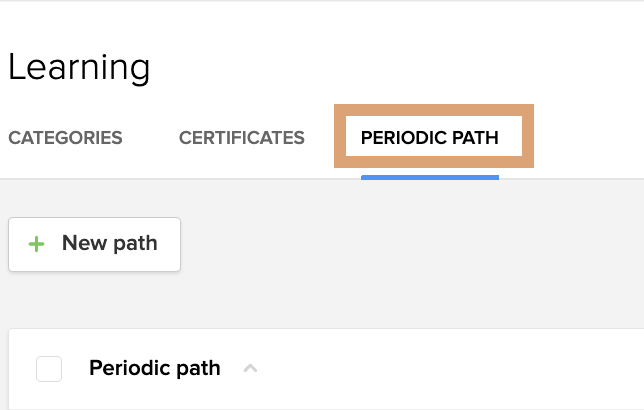Choose CERTIFICATES from the Learning tab bar

tap(241, 138)
